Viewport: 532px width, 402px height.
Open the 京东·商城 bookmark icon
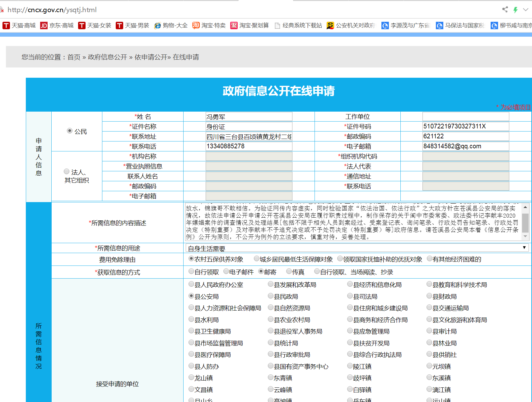pyautogui.click(x=44, y=25)
